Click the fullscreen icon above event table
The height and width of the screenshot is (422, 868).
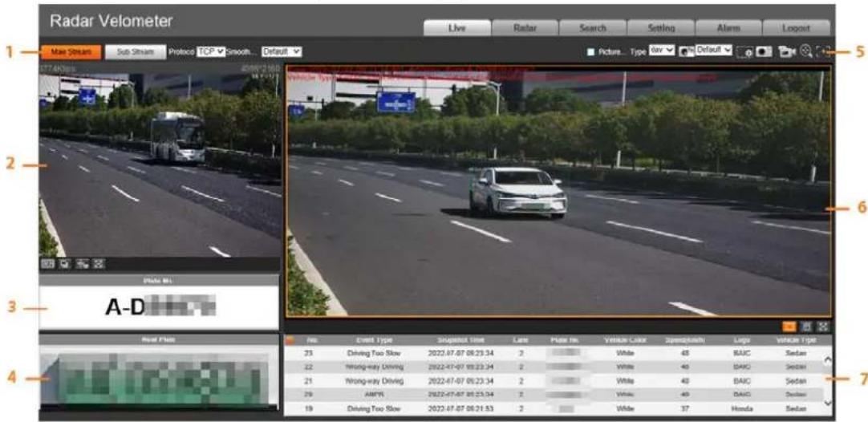823,327
